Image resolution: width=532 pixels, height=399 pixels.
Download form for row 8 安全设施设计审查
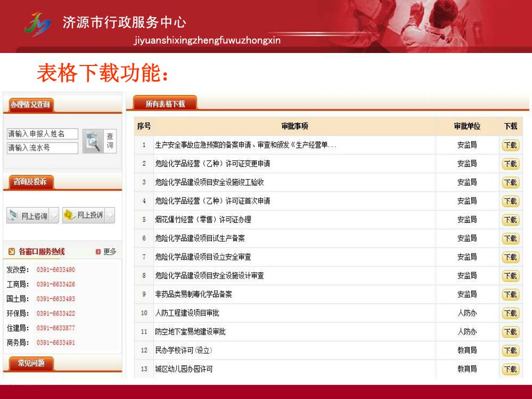click(510, 276)
